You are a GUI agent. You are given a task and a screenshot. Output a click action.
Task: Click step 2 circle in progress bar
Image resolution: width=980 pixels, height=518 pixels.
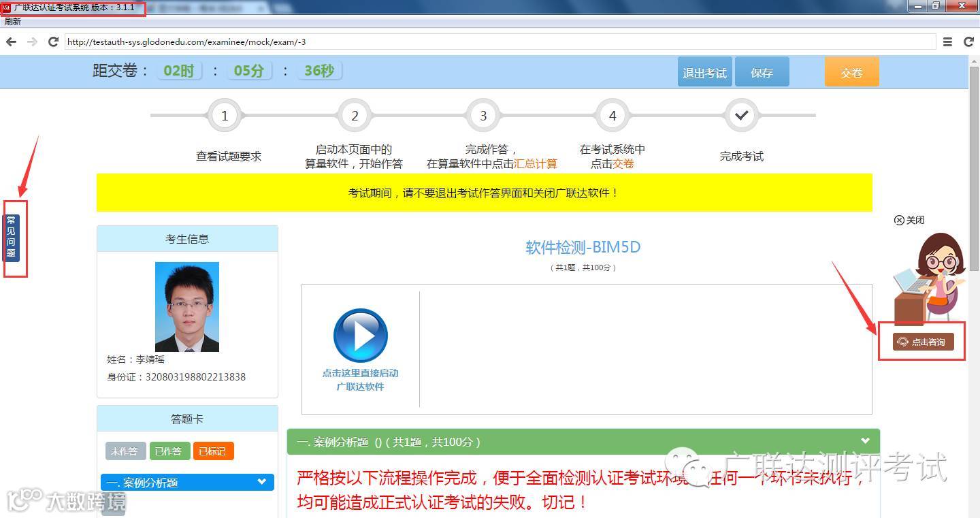[355, 116]
